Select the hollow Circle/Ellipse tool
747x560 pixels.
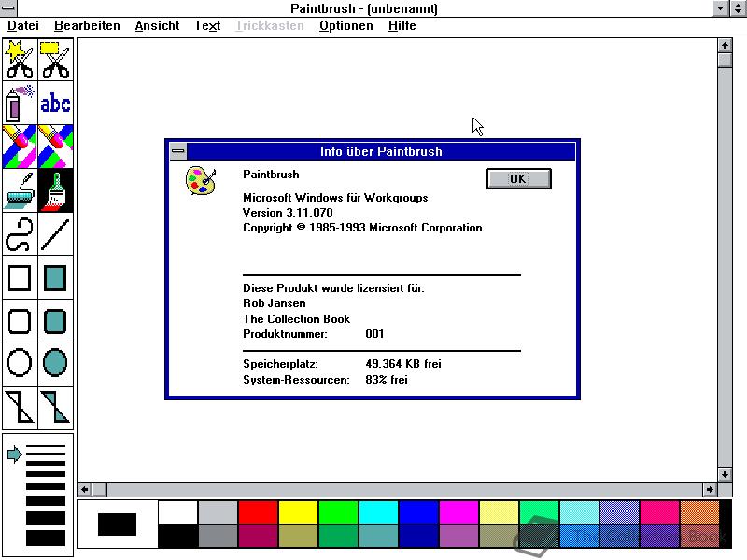20,364
